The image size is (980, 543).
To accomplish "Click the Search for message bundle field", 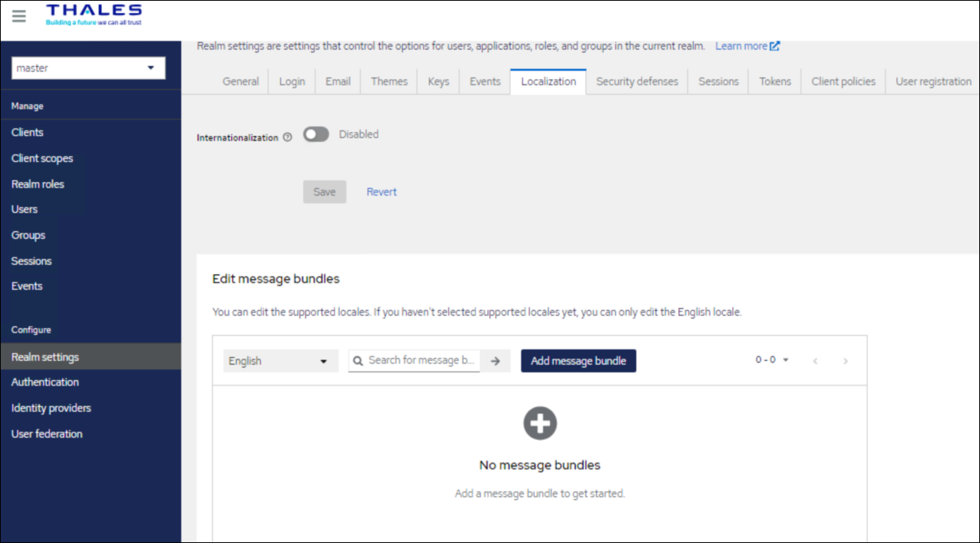I will pos(422,360).
